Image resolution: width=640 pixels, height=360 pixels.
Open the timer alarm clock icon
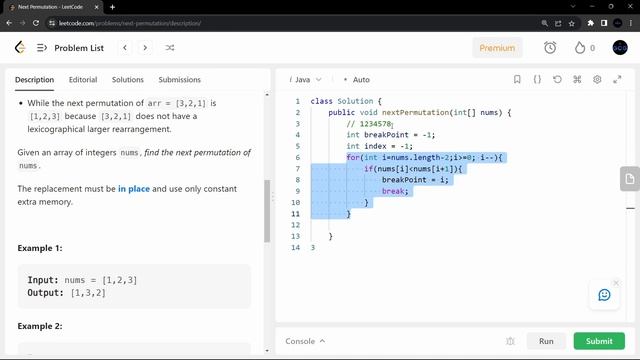(550, 48)
